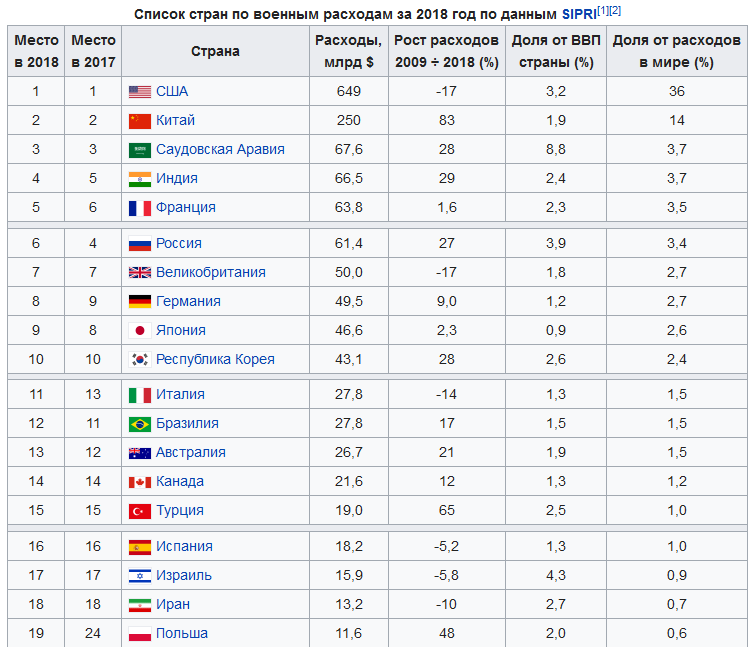Click the Japan flag icon
Viewport: 754px width, 647px height.
[140, 330]
